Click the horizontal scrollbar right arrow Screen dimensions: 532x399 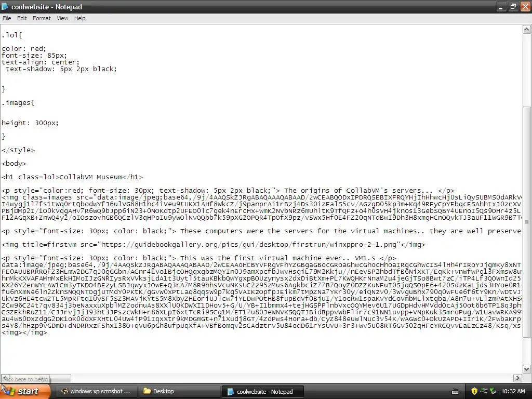[517, 378]
